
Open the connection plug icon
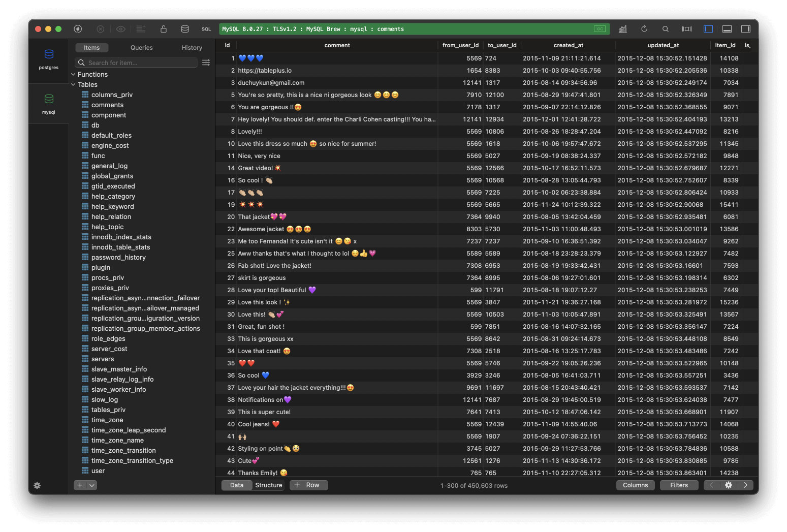tap(78, 29)
